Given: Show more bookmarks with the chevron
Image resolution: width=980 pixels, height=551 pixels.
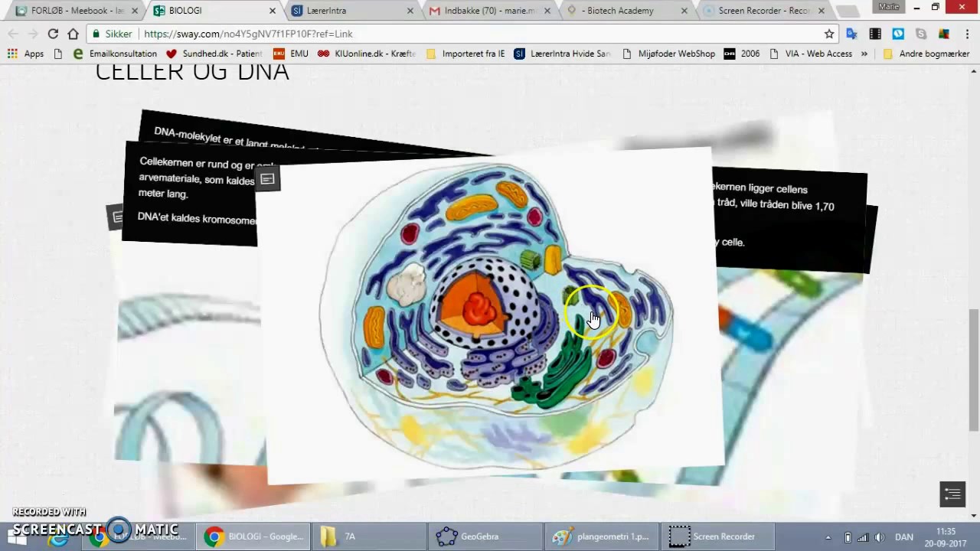Looking at the screenshot, I should [864, 54].
